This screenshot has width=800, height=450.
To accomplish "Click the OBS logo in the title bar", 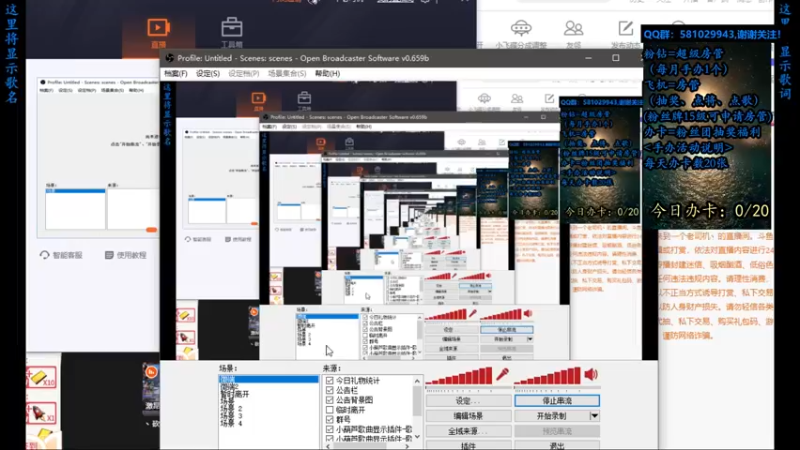I will click(x=169, y=58).
